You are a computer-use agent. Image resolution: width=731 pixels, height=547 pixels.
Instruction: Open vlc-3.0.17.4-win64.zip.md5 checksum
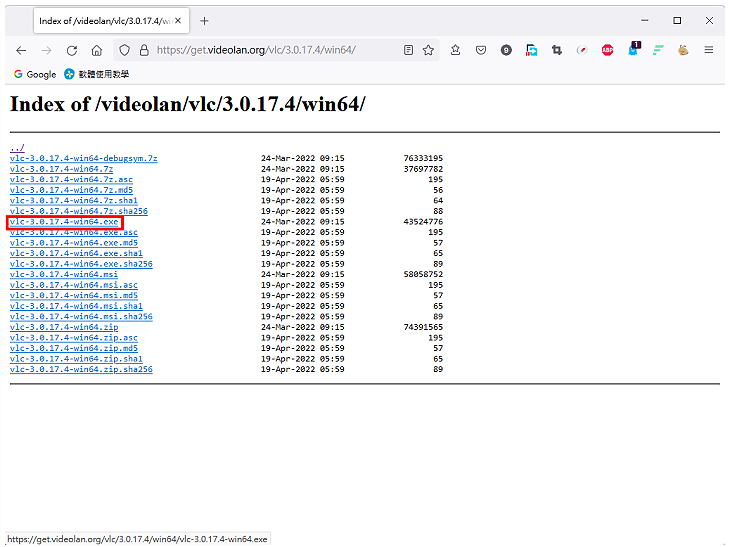tap(74, 348)
